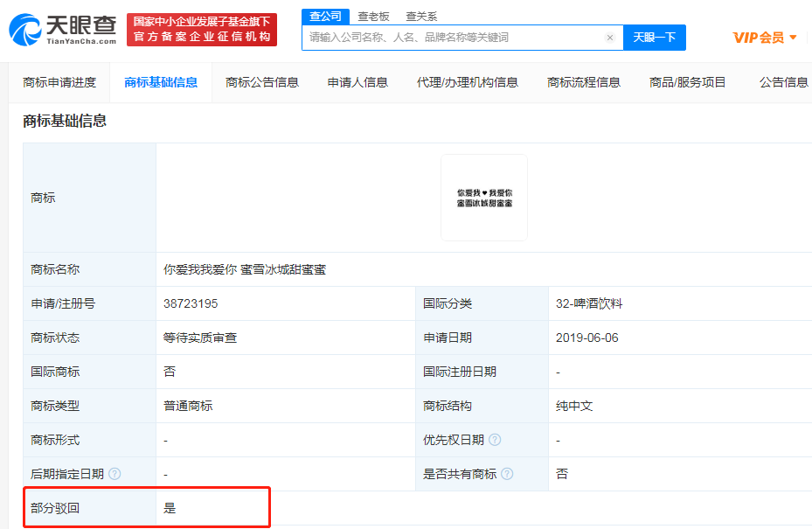Image resolution: width=812 pixels, height=529 pixels.
Task: Open the red 官方备案企业征信机构 banner
Action: pyautogui.click(x=202, y=30)
